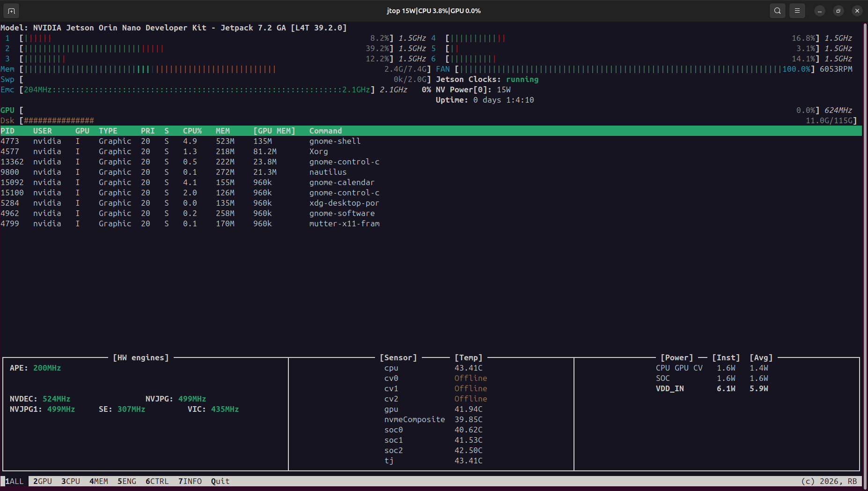Open the terminal search icon

(778, 11)
